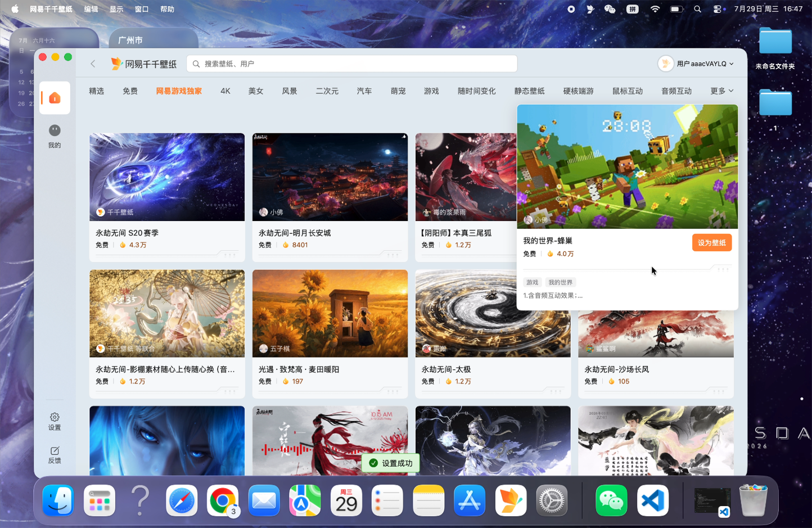Click the 广州市 weather widget behind the window

(x=154, y=38)
